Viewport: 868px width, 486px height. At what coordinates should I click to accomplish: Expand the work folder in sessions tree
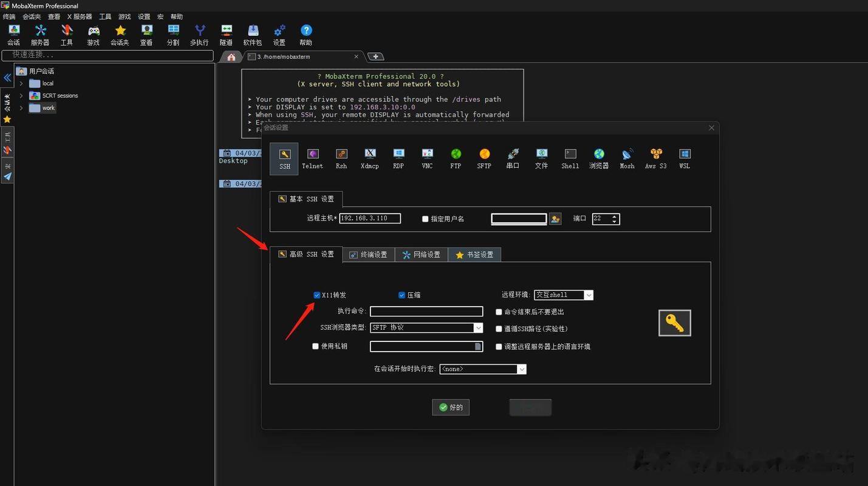point(21,108)
